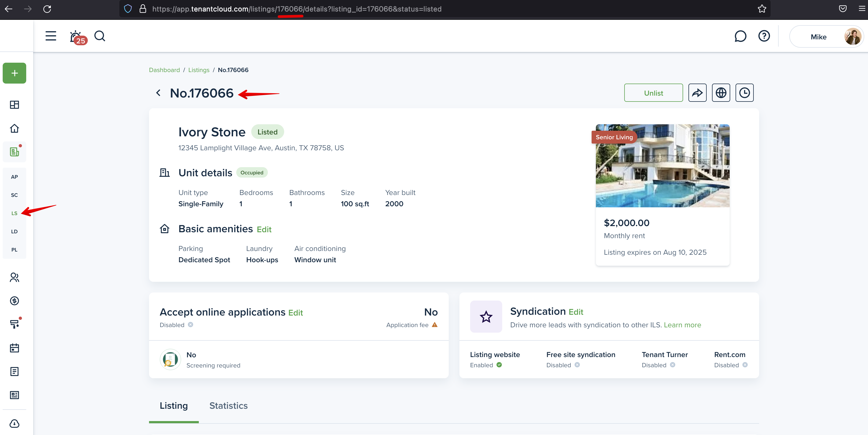Click the Syndication star icon

click(x=486, y=317)
